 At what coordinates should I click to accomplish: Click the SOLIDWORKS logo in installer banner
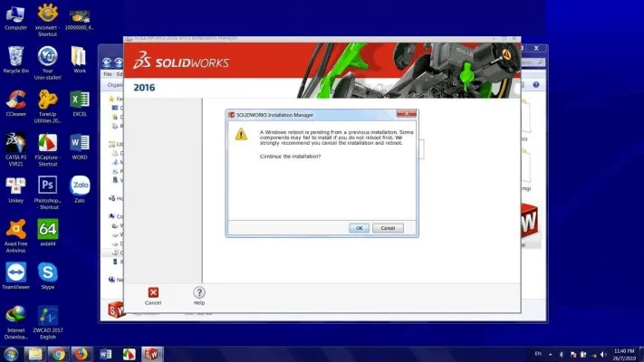181,61
